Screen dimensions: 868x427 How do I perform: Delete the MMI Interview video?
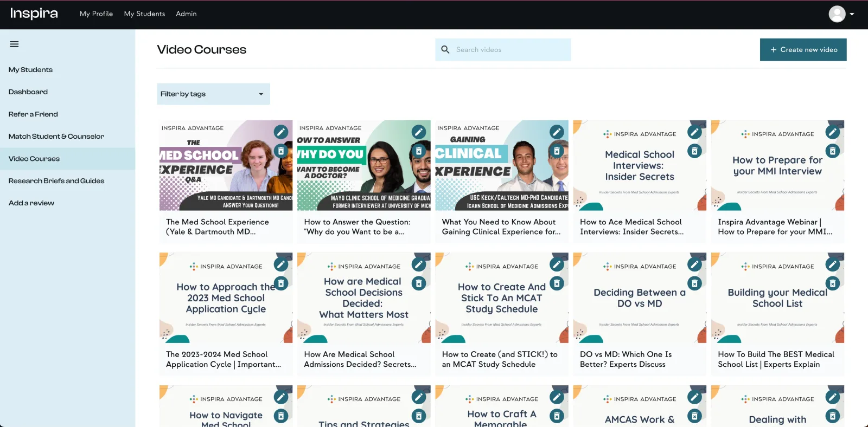pyautogui.click(x=833, y=151)
